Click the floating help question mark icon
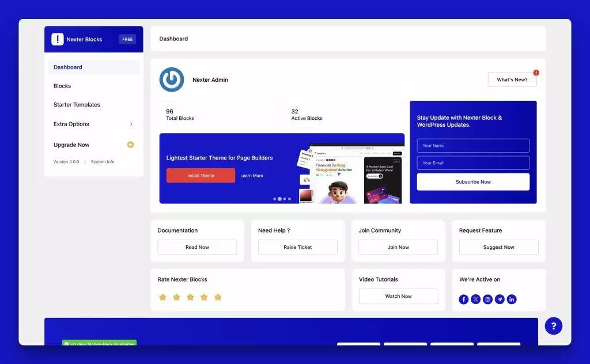Image resolution: width=590 pixels, height=364 pixels. click(x=554, y=326)
